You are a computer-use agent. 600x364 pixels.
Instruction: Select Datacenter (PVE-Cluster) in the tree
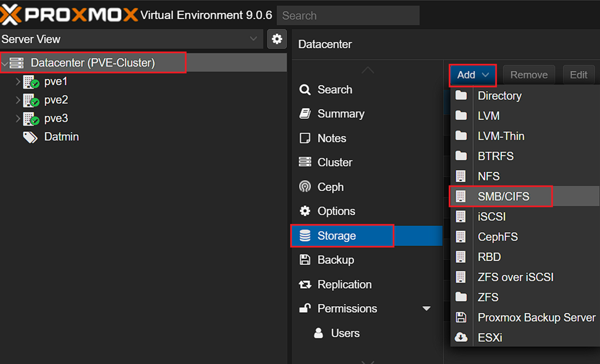(x=92, y=63)
